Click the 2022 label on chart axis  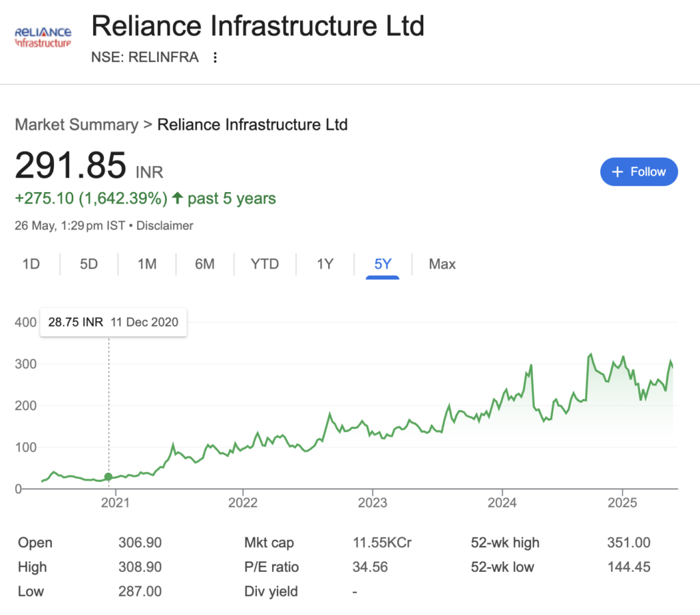(243, 503)
